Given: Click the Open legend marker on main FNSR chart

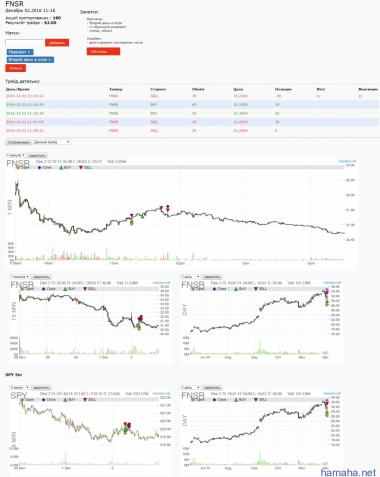Looking at the screenshot, I should pos(18,167).
